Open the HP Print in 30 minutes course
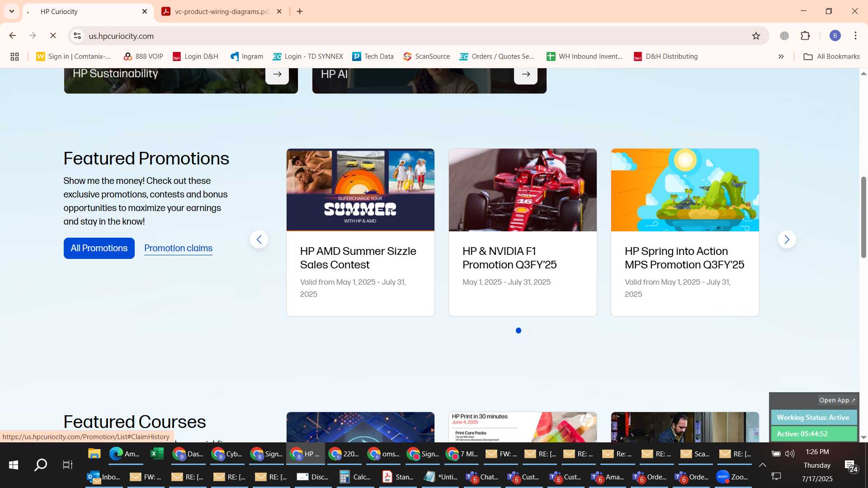The image size is (868, 488). (x=523, y=427)
